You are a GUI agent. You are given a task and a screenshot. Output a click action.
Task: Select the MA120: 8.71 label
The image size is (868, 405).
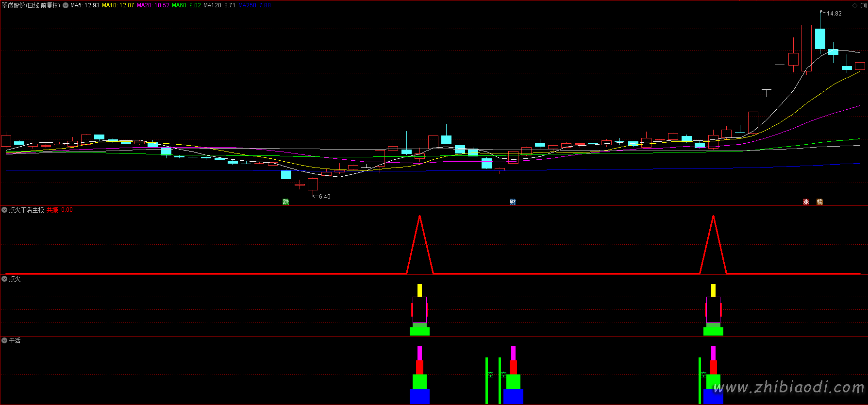219,5
